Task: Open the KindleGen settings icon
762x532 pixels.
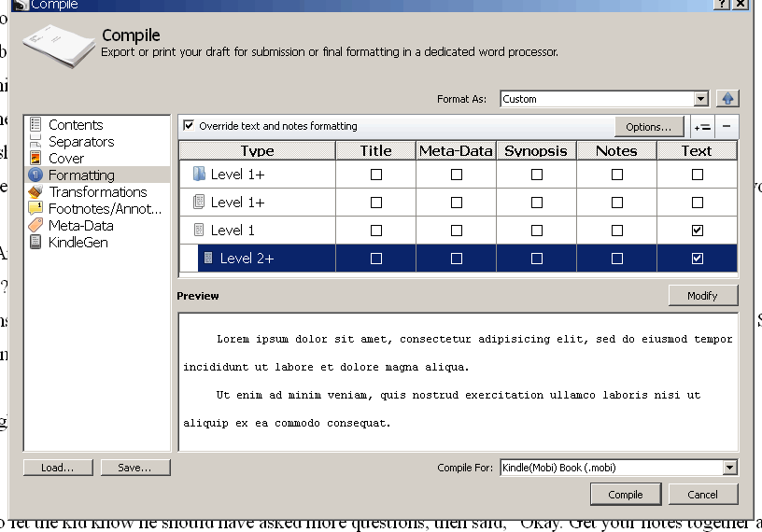Action: coord(35,243)
